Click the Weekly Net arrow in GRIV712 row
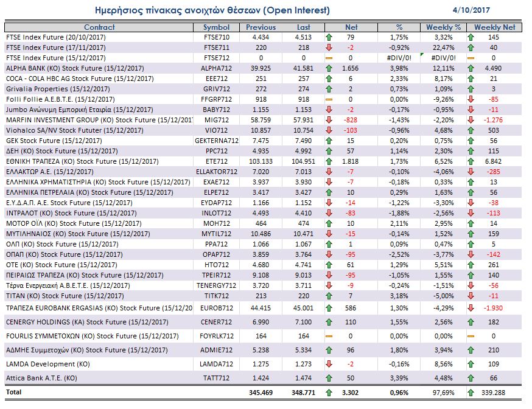Viewport: 532px width, 409px height. [x=471, y=89]
